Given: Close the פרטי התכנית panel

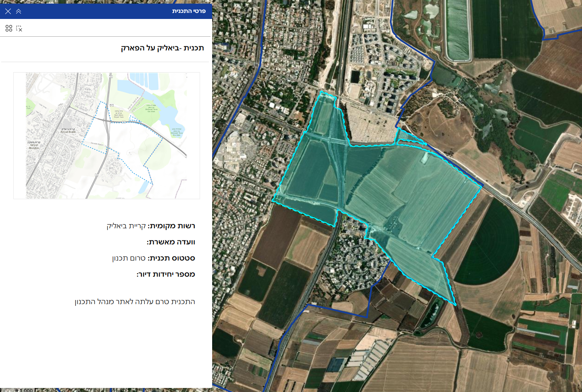Looking at the screenshot, I should (x=8, y=11).
